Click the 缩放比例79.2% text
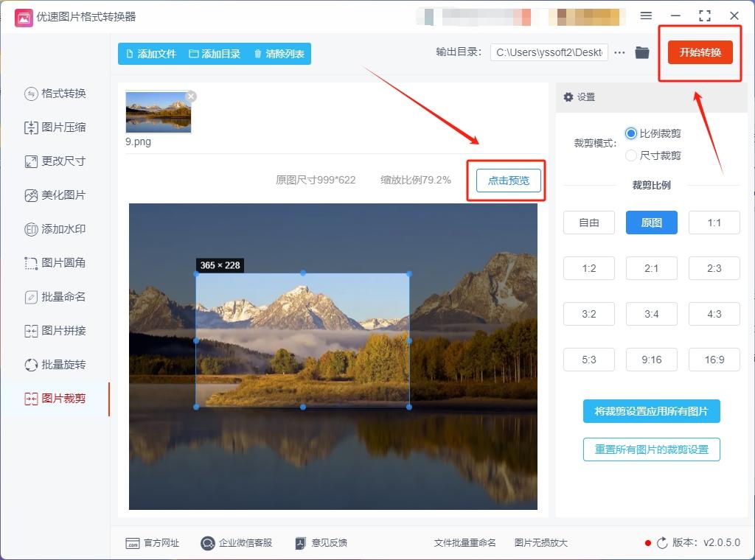The width and height of the screenshot is (755, 560). coord(416,181)
